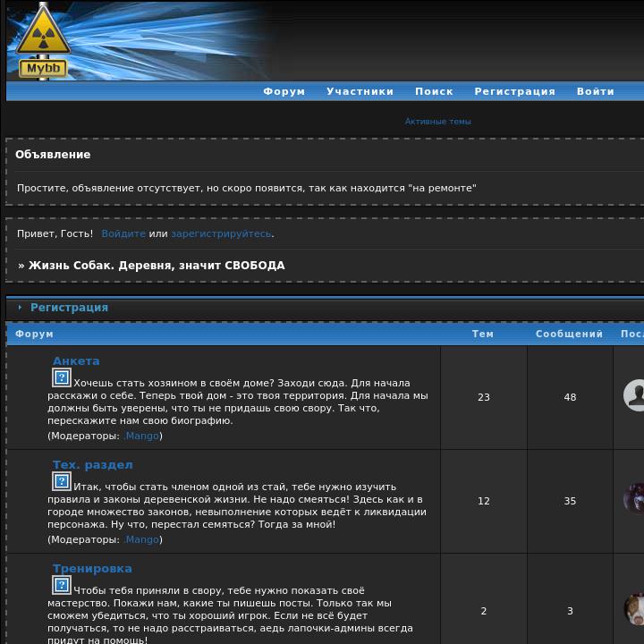Open last poster avatar in the Тех. раздел row
Image resolution: width=644 pixels, height=644 pixels.
[x=634, y=498]
